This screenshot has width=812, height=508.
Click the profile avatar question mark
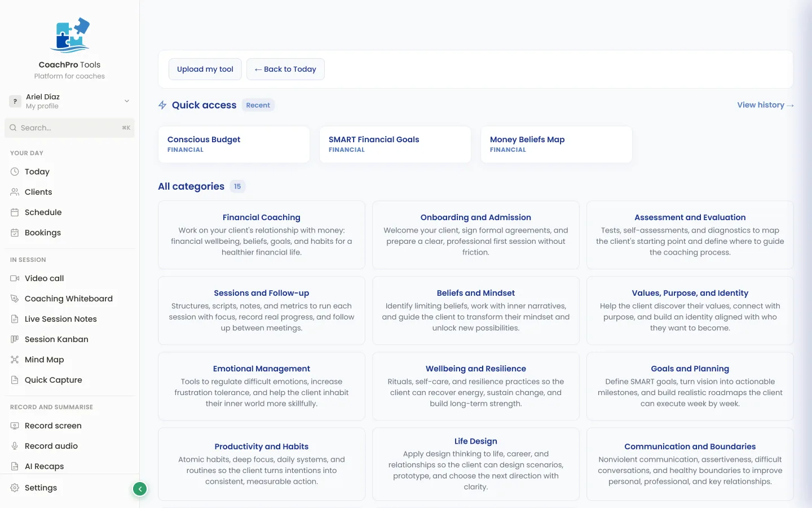tap(15, 101)
